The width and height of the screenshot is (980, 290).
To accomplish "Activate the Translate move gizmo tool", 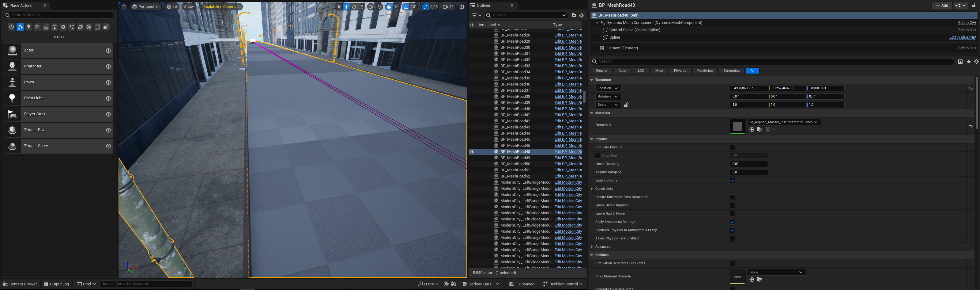I will point(347,7).
